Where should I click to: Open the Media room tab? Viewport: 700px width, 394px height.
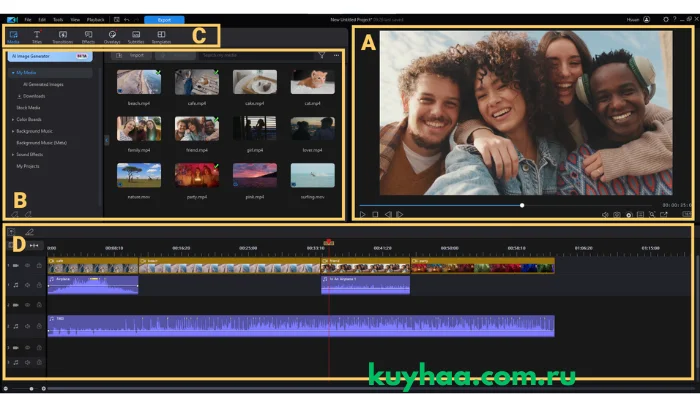click(x=13, y=37)
